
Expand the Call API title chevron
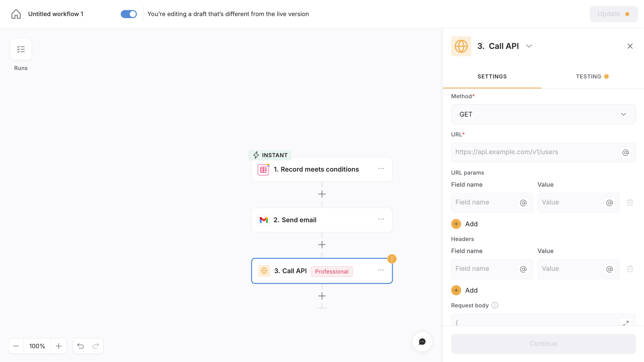click(529, 46)
